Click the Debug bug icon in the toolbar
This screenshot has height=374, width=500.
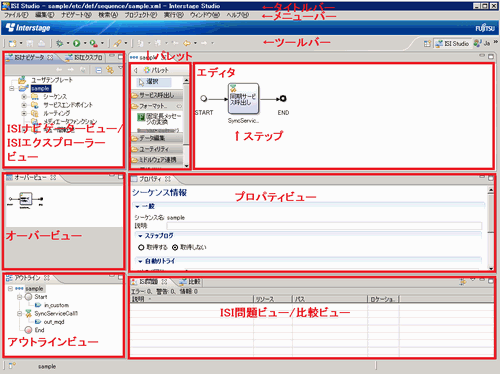click(x=60, y=43)
